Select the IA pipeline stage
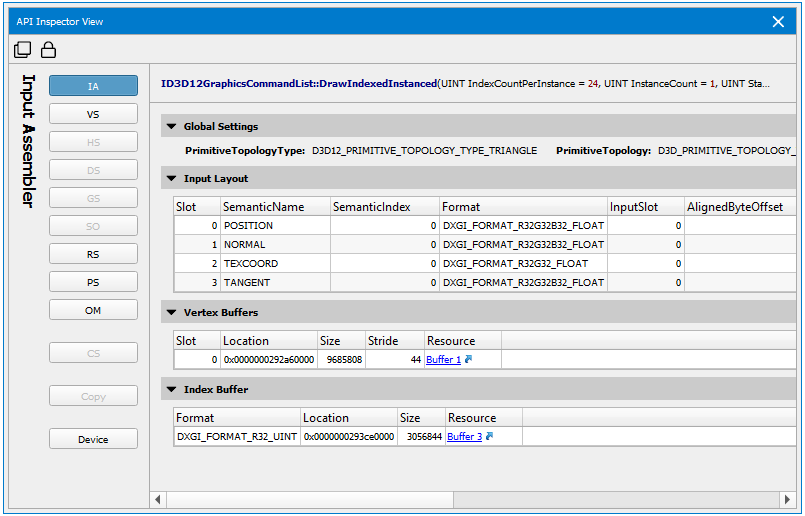805x516 pixels. [x=93, y=86]
